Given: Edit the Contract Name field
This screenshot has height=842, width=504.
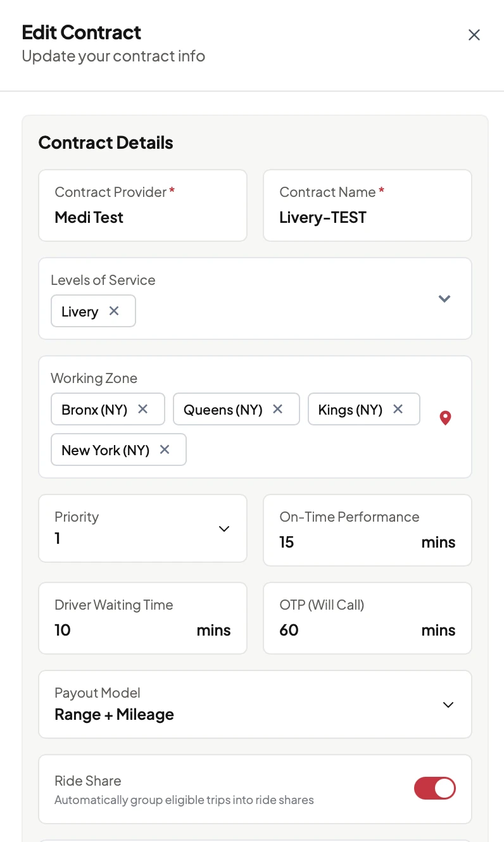Looking at the screenshot, I should click(x=367, y=205).
